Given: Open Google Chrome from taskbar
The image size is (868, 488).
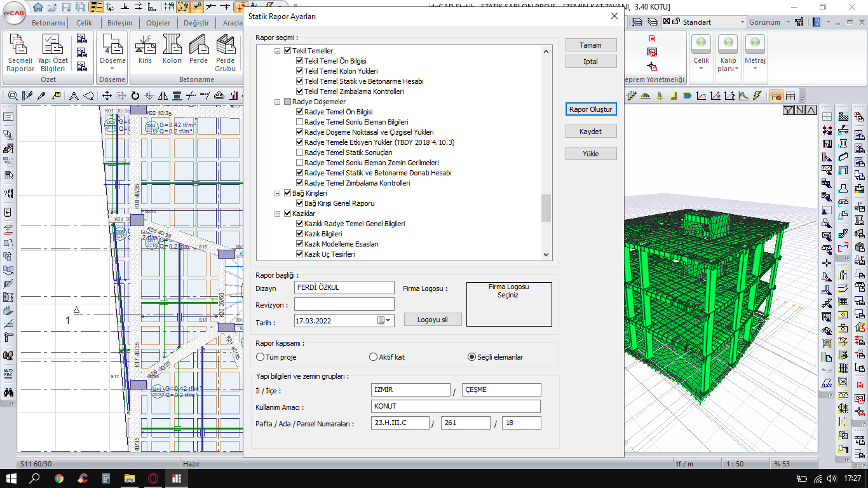Looking at the screenshot, I should (59, 478).
